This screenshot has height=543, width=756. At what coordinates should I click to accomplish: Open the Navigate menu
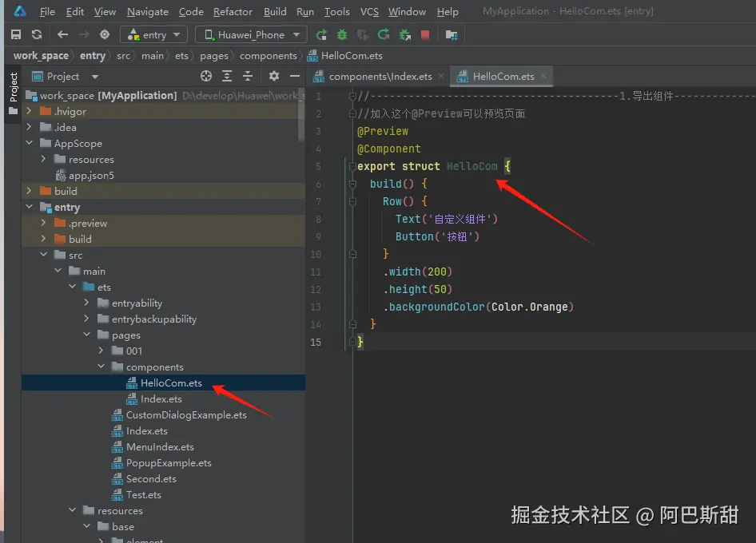pyautogui.click(x=148, y=11)
